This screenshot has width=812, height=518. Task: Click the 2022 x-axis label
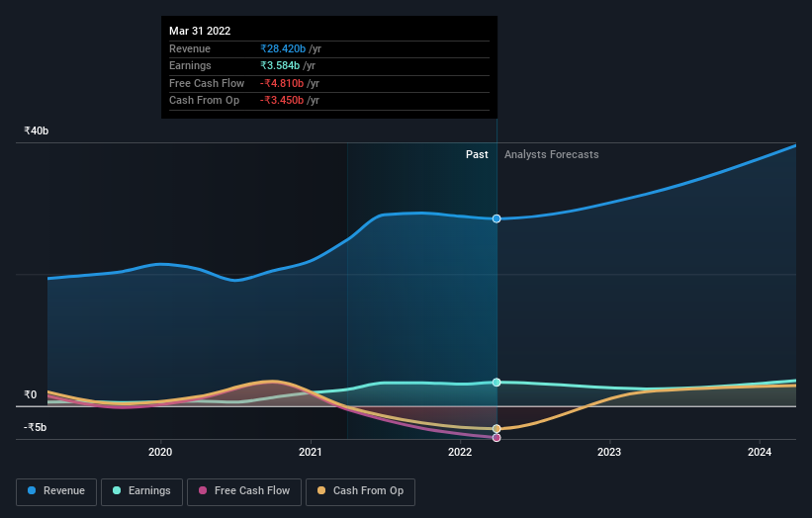[x=460, y=453]
